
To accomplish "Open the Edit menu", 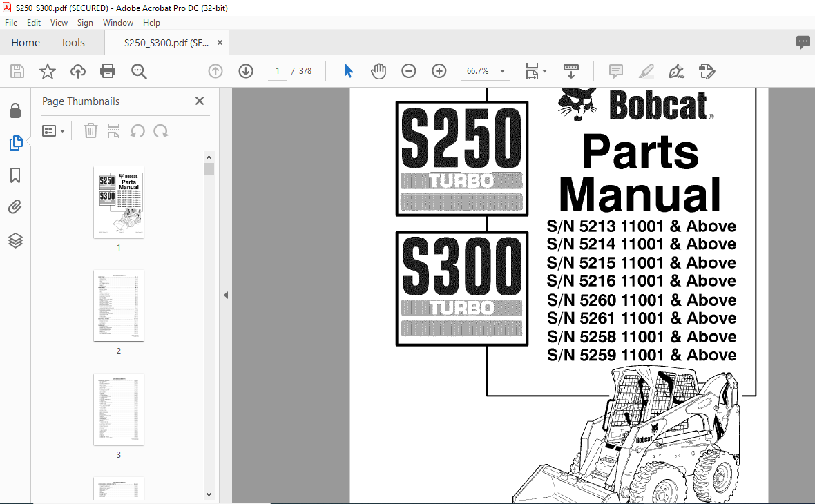I will [x=34, y=23].
